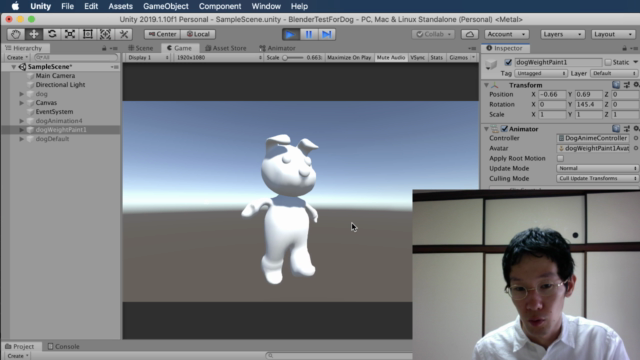The height and width of the screenshot is (360, 640).
Task: Expand dogAnimation4 in Hierarchy
Action: click(x=21, y=121)
